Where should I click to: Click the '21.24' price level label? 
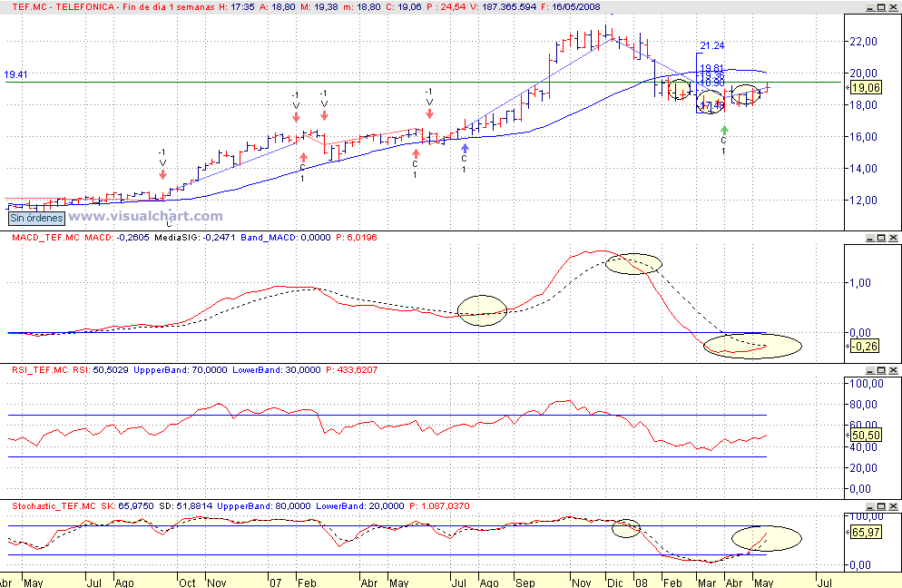coord(712,45)
